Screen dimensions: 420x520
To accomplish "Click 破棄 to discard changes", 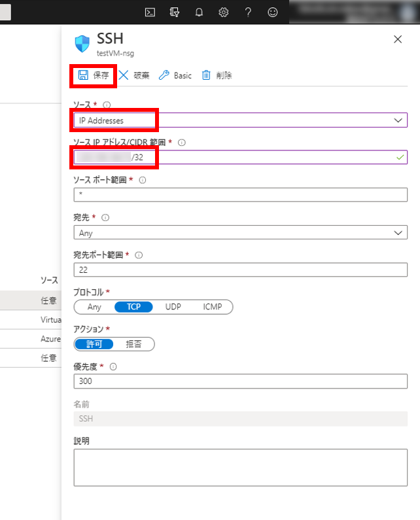I will [134, 75].
